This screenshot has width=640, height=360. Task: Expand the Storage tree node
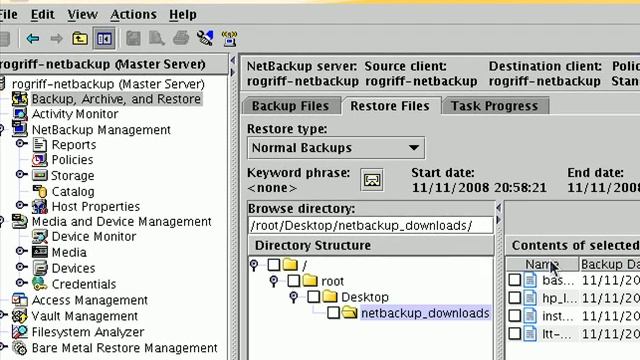pyautogui.click(x=21, y=175)
